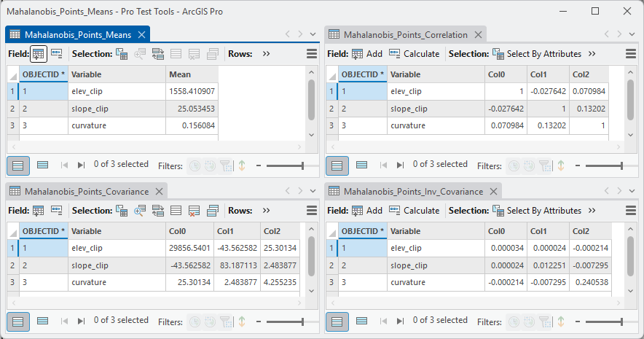This screenshot has height=339, width=644.
Task: Toggle Show Selected Records in Covariance table
Action: click(x=43, y=322)
